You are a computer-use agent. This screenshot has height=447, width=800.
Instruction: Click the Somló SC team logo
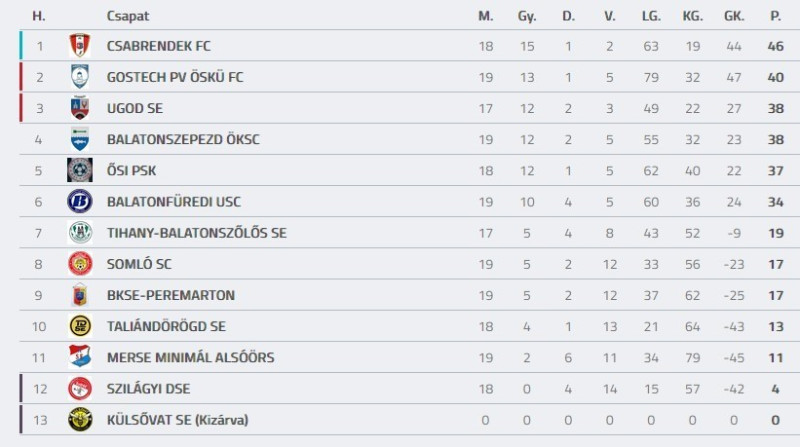coord(80,264)
